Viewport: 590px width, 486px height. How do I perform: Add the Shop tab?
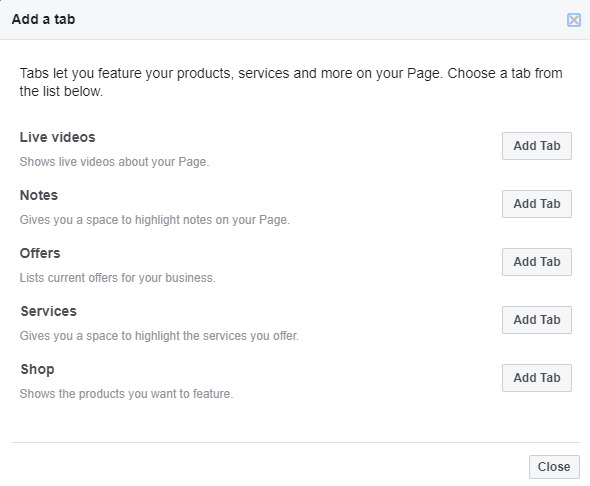[x=537, y=378]
